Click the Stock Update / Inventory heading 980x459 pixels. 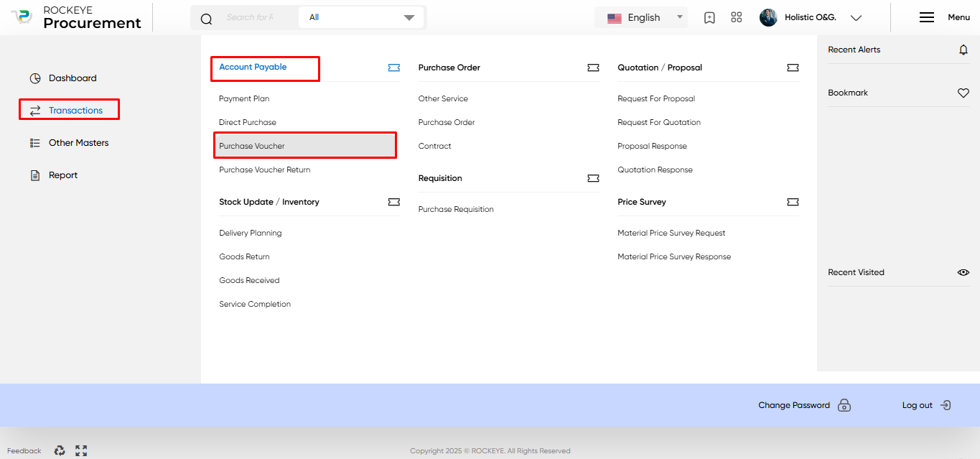point(269,202)
